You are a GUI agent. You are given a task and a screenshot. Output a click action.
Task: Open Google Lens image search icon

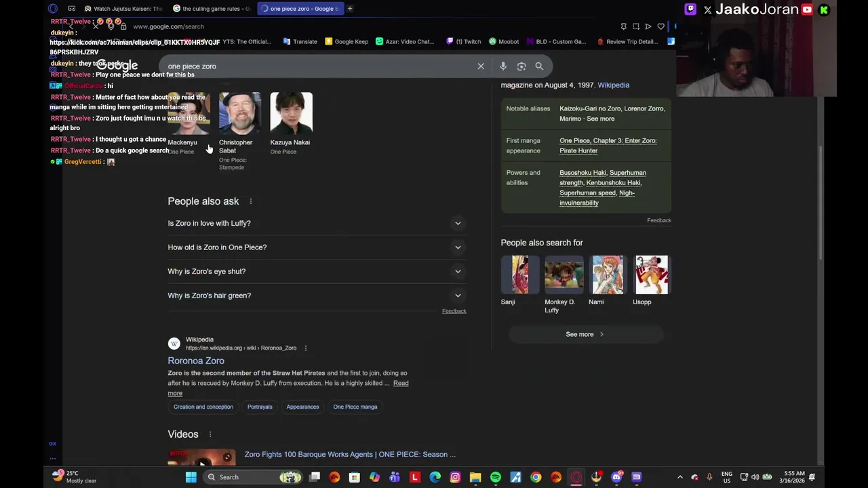pyautogui.click(x=521, y=66)
